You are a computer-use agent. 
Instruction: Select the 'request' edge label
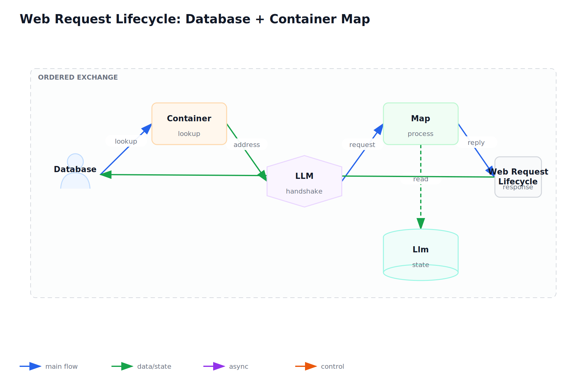362,145
